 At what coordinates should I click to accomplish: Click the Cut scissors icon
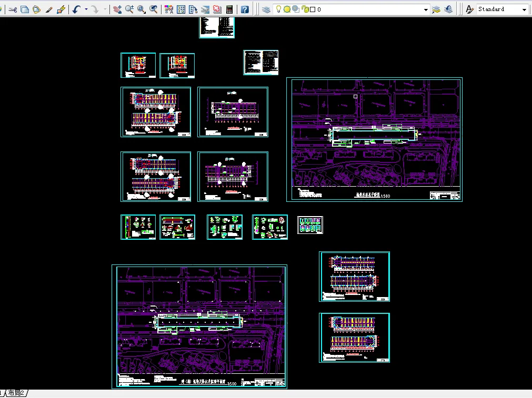coord(13,9)
